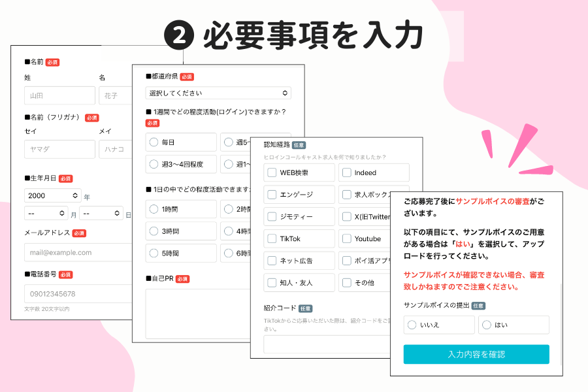Tick the Indeed checkbox

click(x=346, y=172)
